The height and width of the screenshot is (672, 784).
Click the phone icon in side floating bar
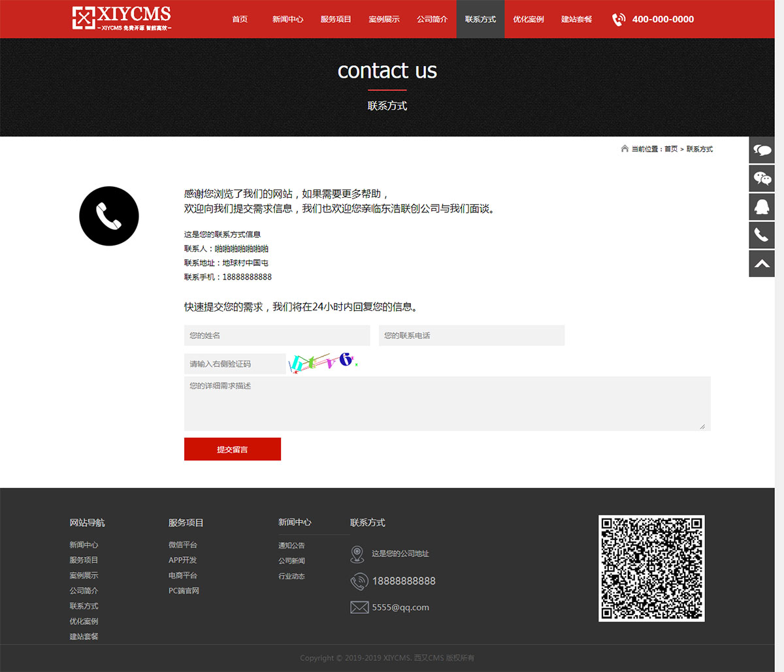click(762, 235)
